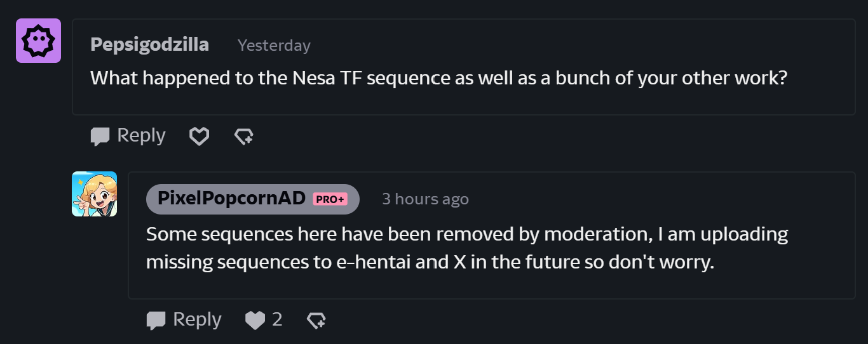Viewport: 868px width, 344px height.
Task: Open Pepsigodzilla's purple avatar icon
Action: pyautogui.click(x=38, y=41)
